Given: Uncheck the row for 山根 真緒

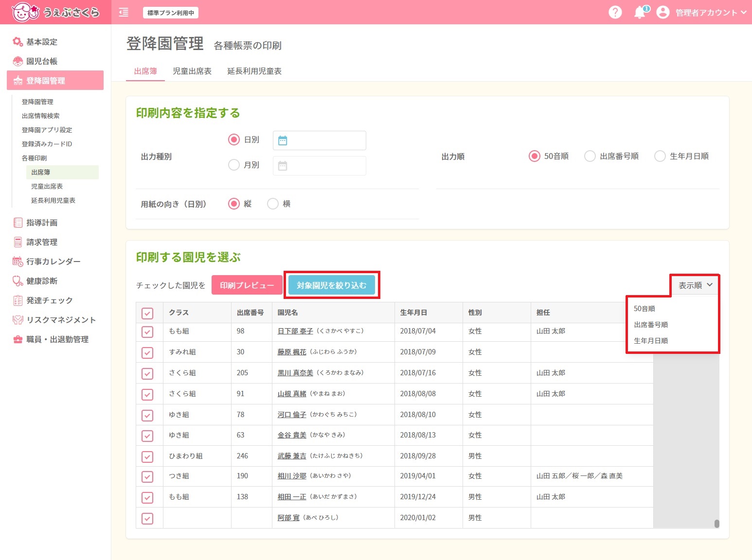Looking at the screenshot, I should coord(147,394).
